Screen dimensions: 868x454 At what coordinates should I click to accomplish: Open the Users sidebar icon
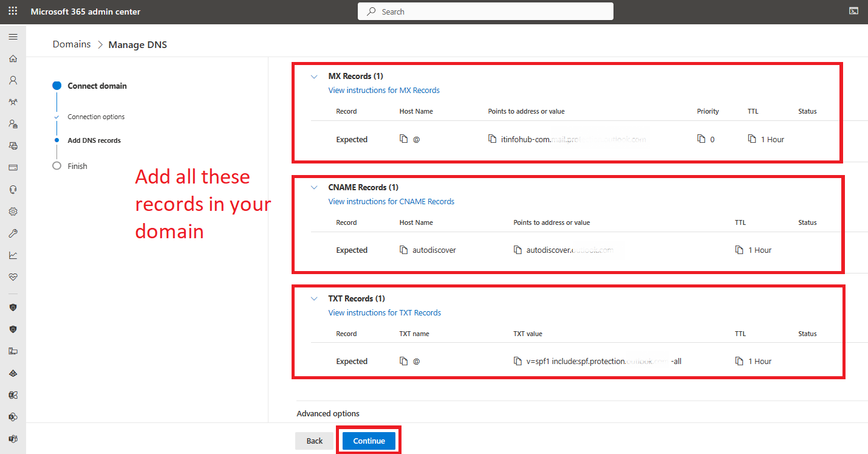13,80
